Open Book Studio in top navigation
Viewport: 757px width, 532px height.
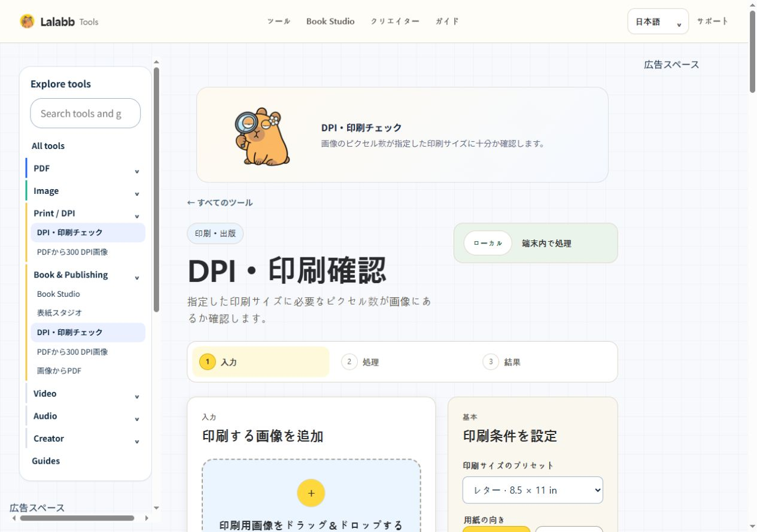[x=330, y=21]
